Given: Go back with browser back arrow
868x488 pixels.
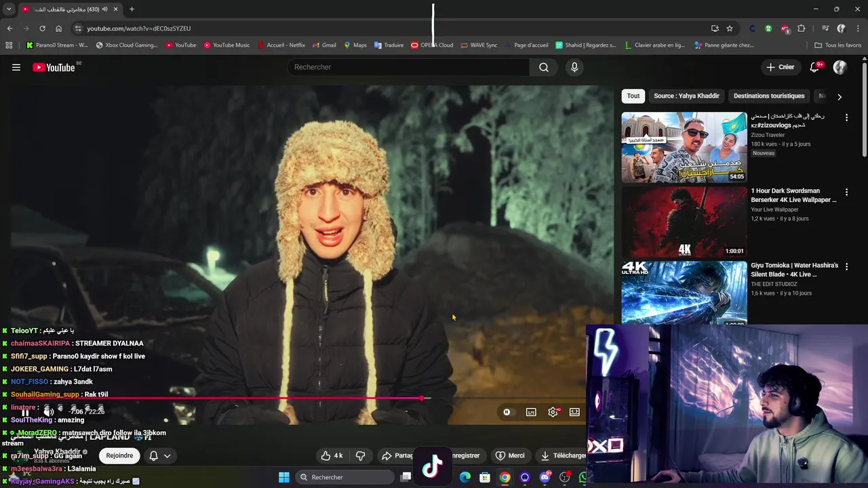Looking at the screenshot, I should tap(9, 28).
